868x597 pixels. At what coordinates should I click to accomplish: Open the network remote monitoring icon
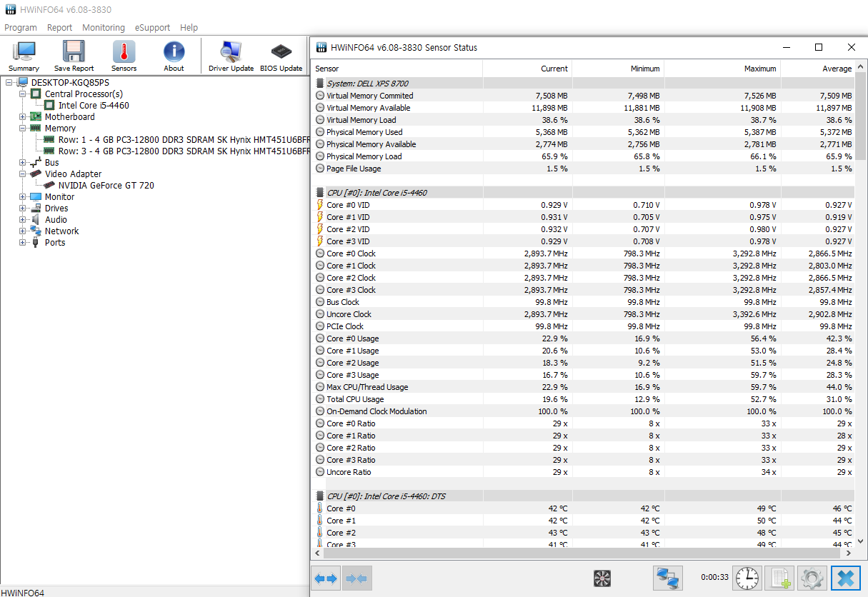coord(668,578)
